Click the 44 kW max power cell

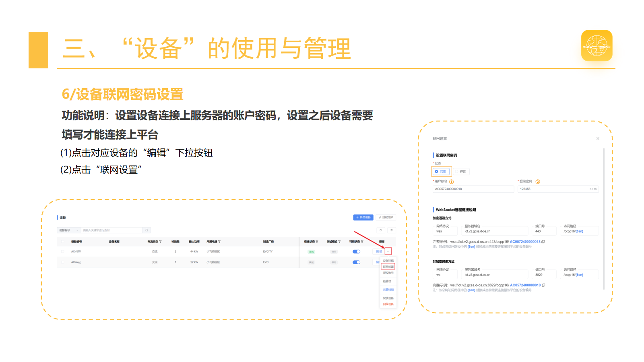194,251
